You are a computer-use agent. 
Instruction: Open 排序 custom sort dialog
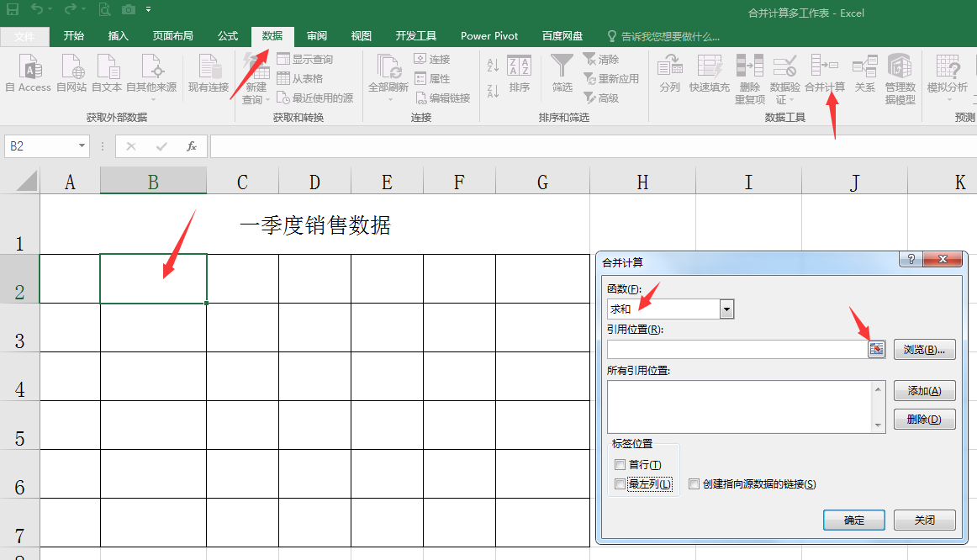pyautogui.click(x=519, y=73)
